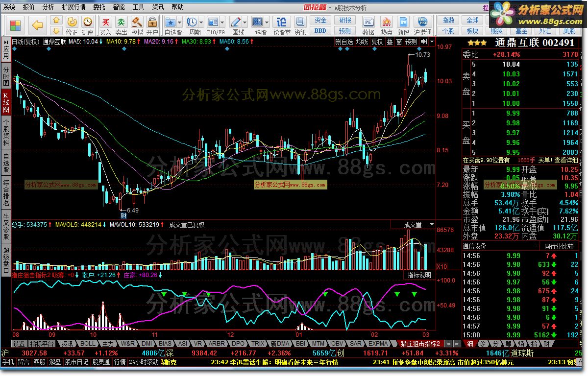
Task: Open the 报价 menu
Action: pyautogui.click(x=29, y=7)
